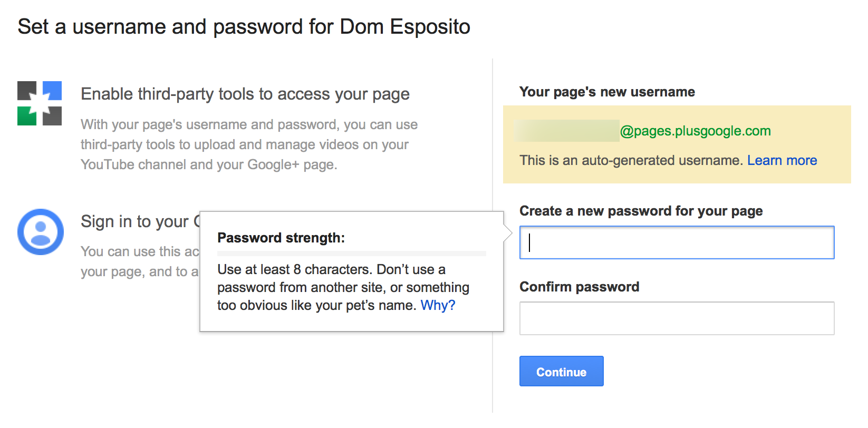This screenshot has width=868, height=428.
Task: Click the Your page's new username label
Action: [x=607, y=92]
